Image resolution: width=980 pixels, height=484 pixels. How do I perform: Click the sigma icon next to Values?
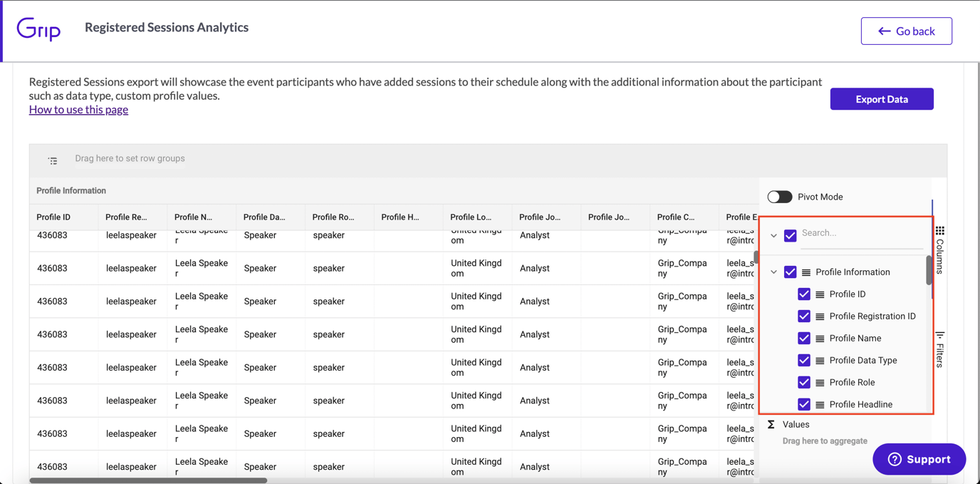pos(771,424)
